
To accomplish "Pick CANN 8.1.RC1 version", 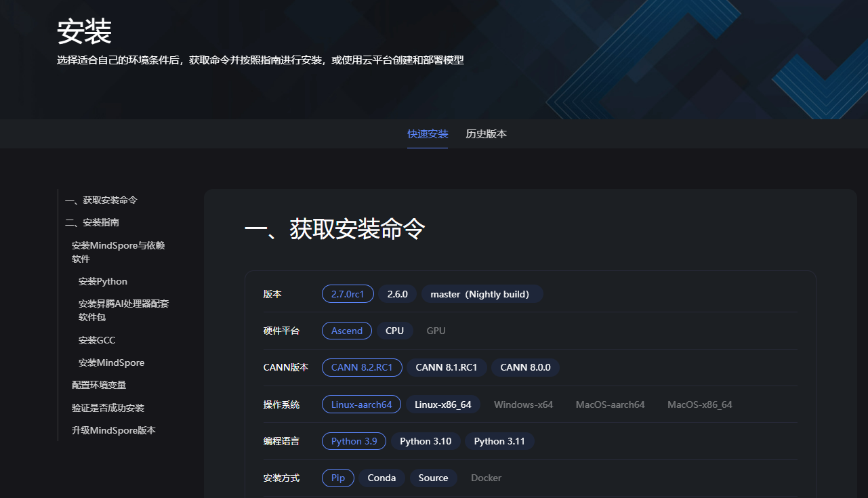I will click(446, 367).
